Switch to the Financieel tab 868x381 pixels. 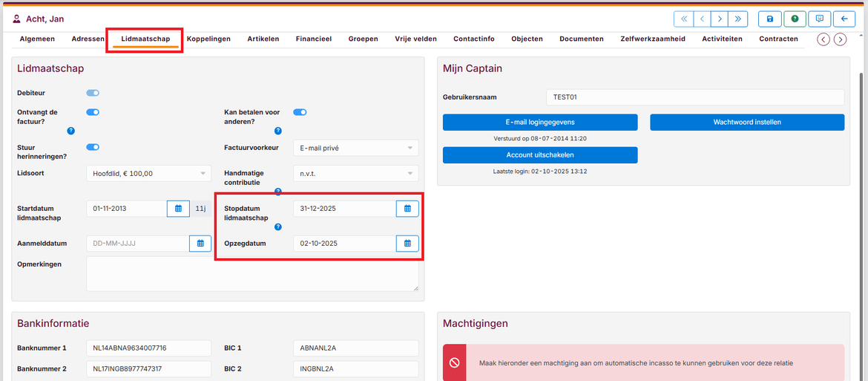pos(313,39)
